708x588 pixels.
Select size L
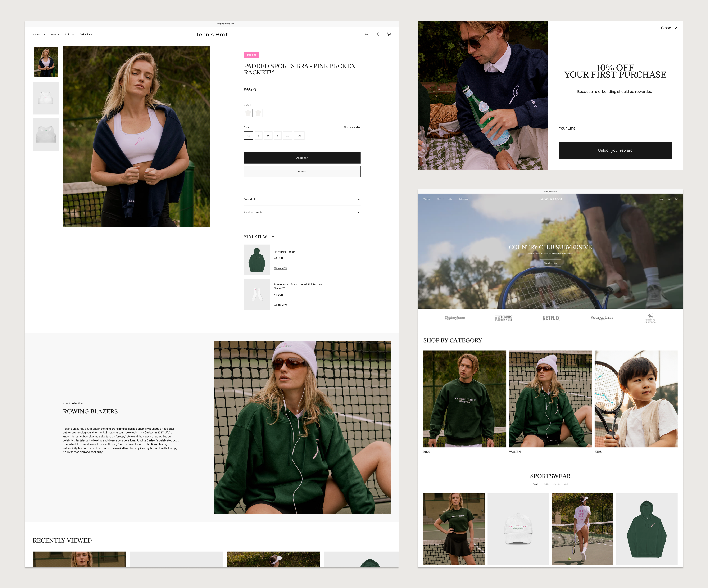coord(278,136)
